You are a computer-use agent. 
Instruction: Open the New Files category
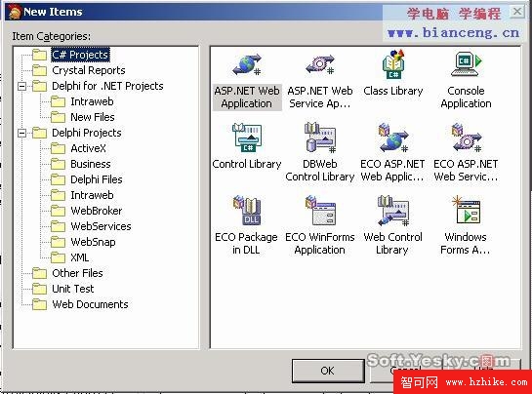coord(93,117)
